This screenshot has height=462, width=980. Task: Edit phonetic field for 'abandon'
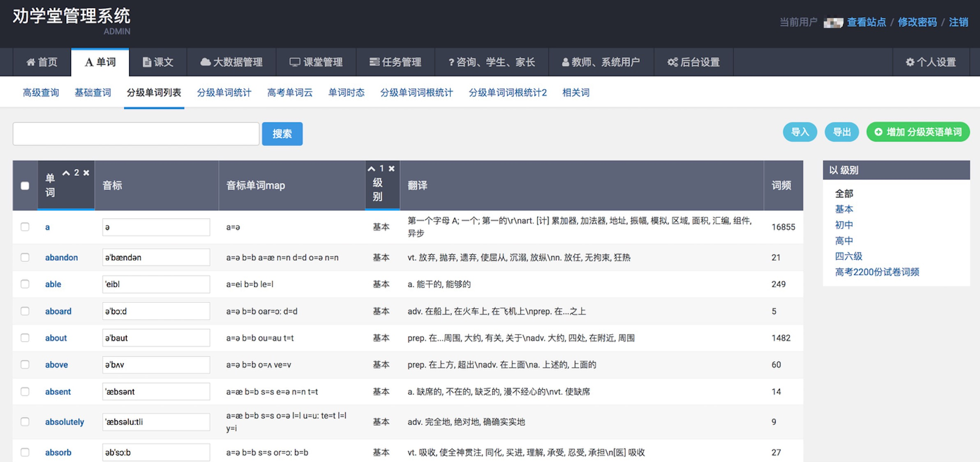tap(156, 257)
